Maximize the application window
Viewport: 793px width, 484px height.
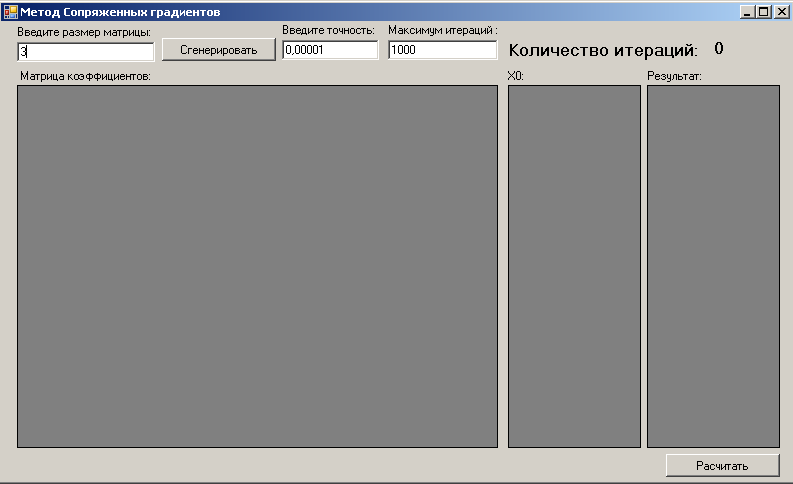coord(764,12)
